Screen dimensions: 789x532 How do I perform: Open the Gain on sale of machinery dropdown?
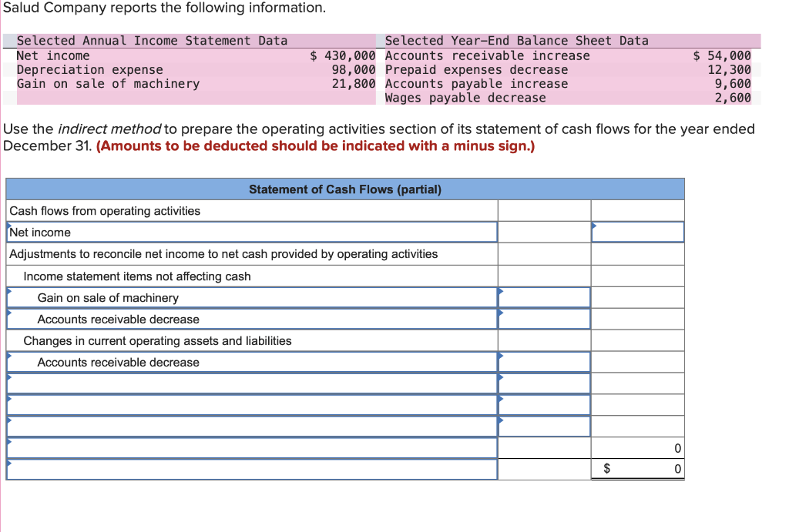pyautogui.click(x=252, y=298)
